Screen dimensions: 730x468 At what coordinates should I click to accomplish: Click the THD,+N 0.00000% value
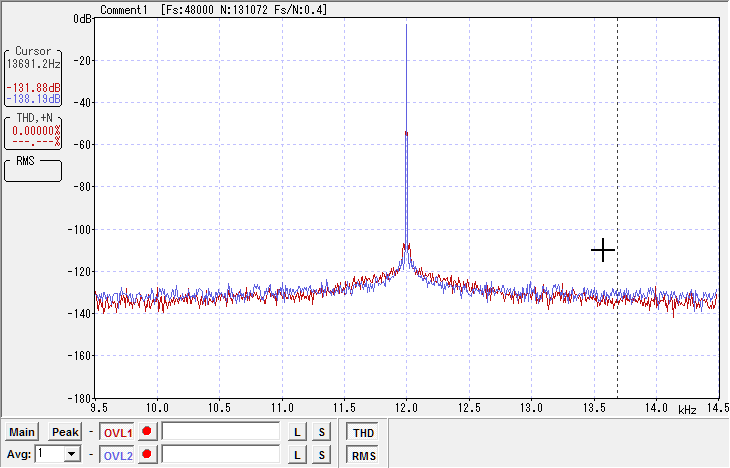click(36, 131)
